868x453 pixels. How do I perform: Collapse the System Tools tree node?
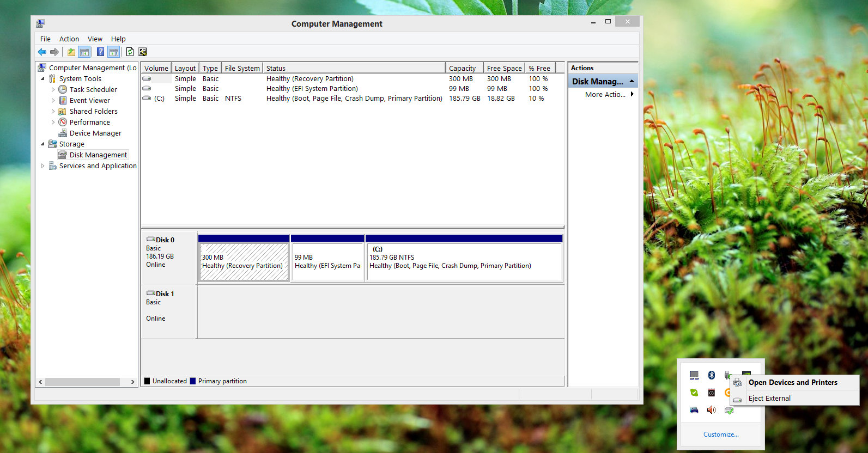click(43, 79)
